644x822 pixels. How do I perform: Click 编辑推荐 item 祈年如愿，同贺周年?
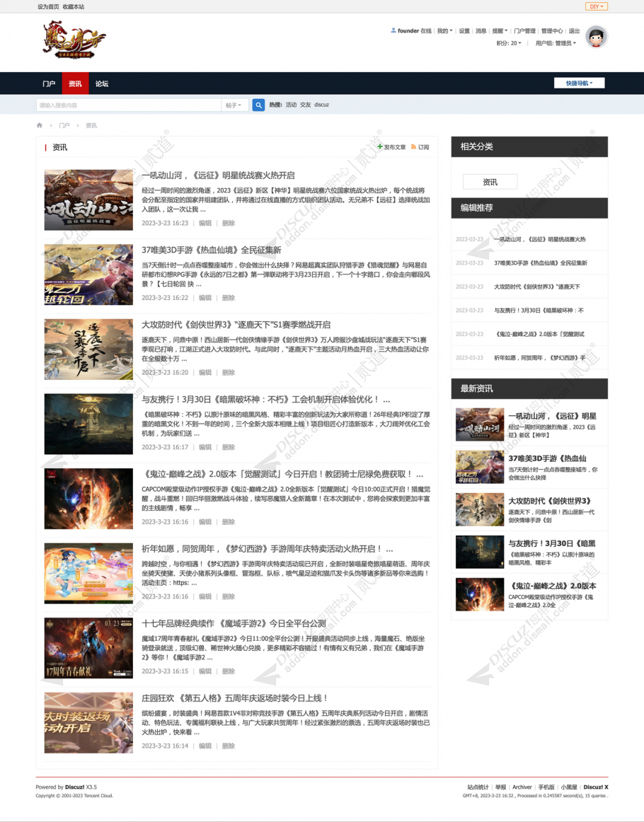pos(540,357)
